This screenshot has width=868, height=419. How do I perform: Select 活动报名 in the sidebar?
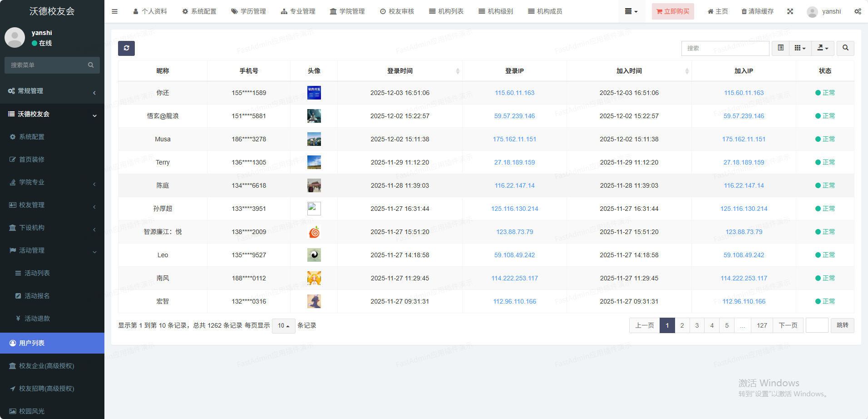coord(37,296)
